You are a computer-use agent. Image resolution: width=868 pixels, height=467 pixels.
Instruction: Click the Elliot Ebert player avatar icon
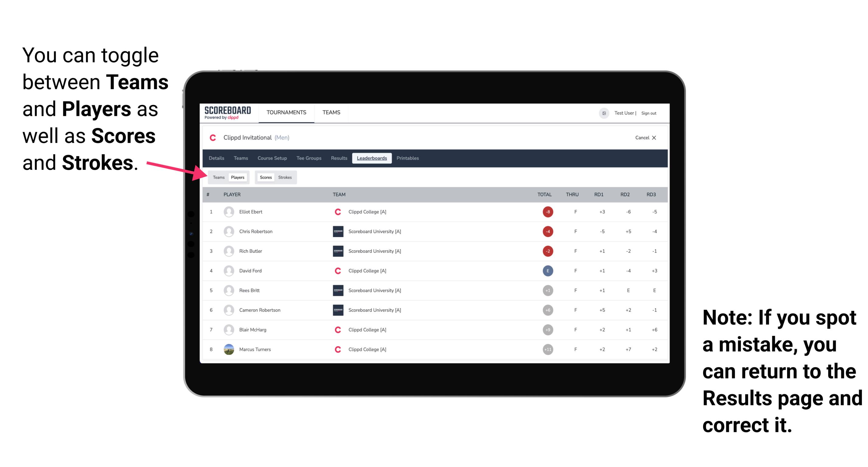coord(228,212)
